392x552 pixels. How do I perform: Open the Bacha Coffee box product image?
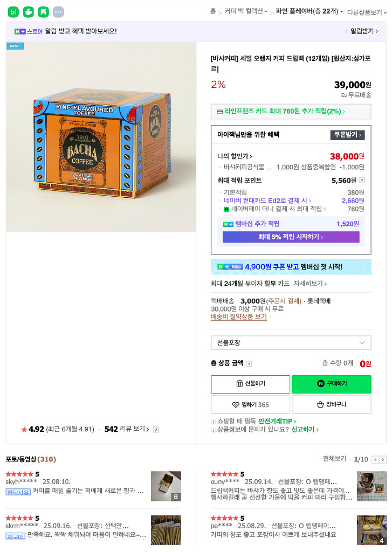pyautogui.click(x=101, y=137)
